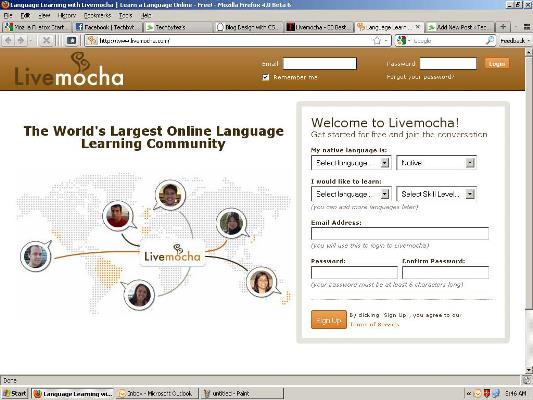Focus the Email Address signup field
The image size is (533, 400).
[400, 233]
